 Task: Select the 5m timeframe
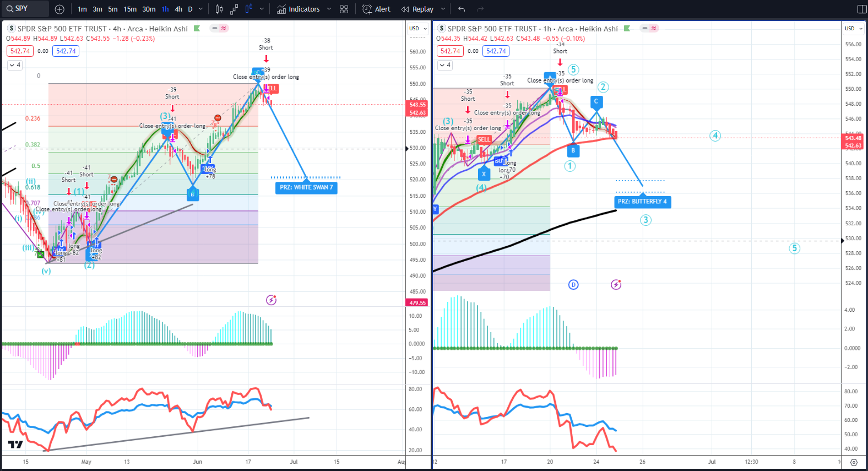click(x=112, y=9)
